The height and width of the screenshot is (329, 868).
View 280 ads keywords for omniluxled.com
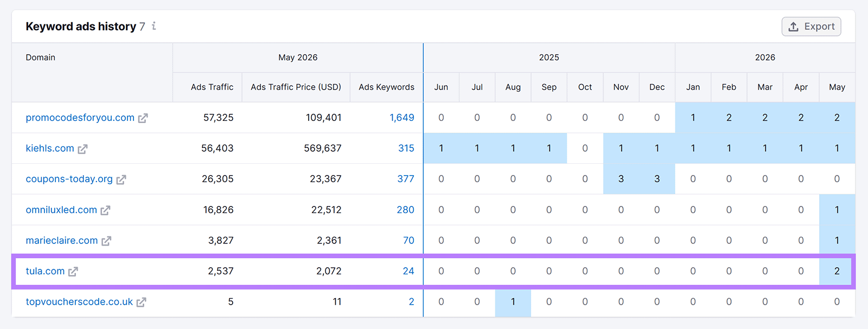click(x=405, y=210)
